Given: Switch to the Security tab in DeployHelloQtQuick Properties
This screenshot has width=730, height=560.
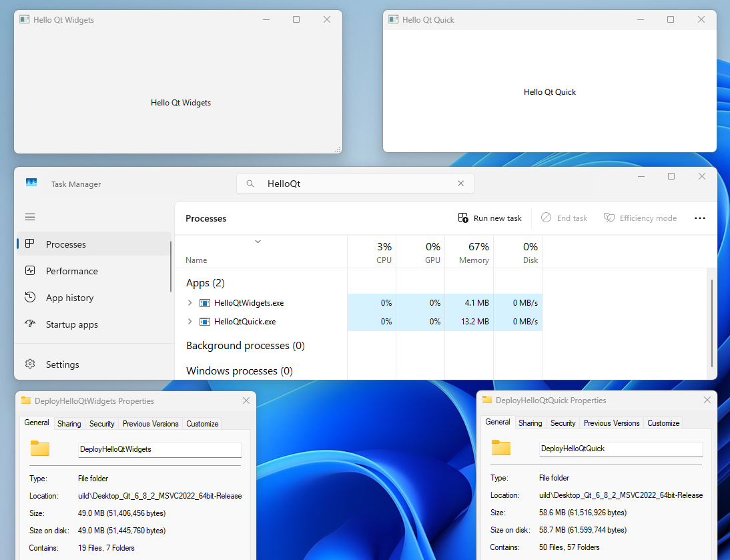Looking at the screenshot, I should pyautogui.click(x=563, y=423).
